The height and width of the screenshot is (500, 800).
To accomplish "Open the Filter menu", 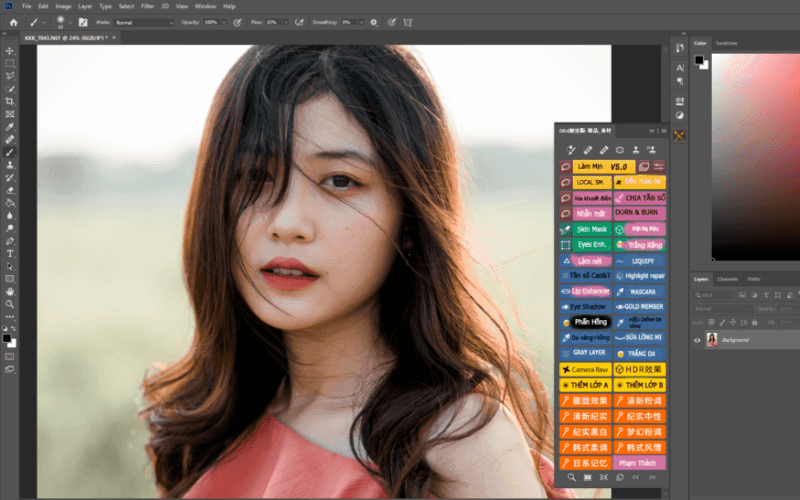I will (x=147, y=6).
